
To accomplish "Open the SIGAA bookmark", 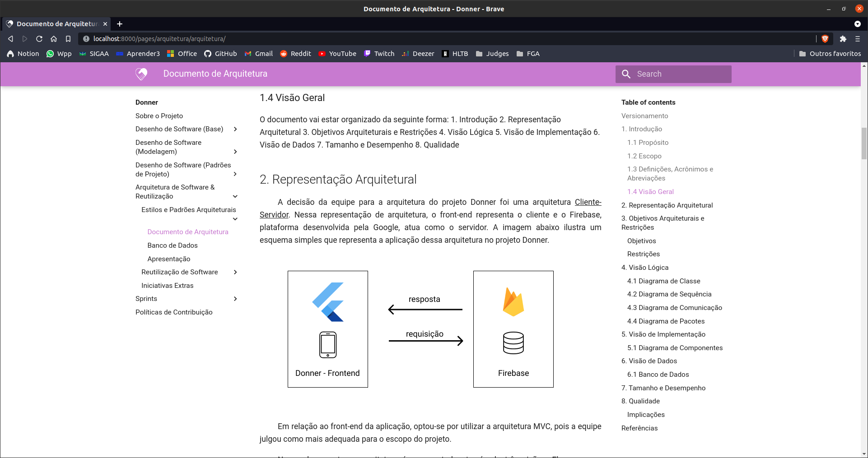I will [x=94, y=54].
